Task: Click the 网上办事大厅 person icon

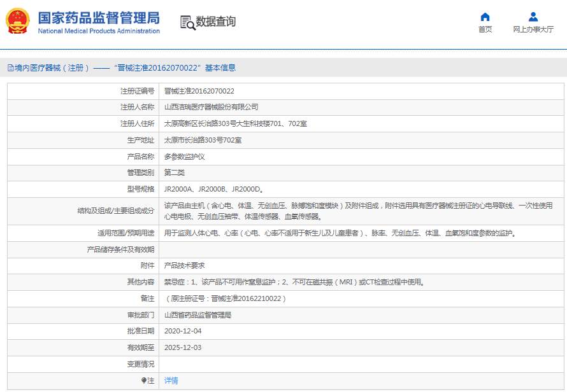Action: (x=533, y=17)
